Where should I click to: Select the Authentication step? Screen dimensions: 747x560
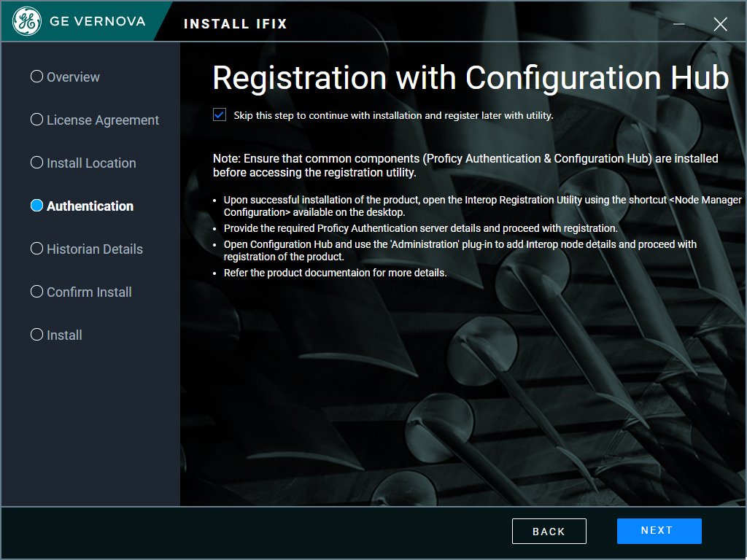82,206
